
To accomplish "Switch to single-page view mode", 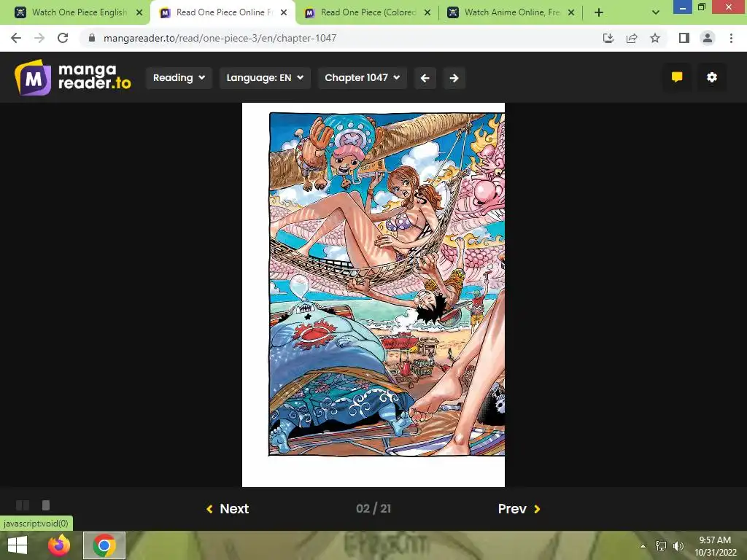I will (46, 505).
